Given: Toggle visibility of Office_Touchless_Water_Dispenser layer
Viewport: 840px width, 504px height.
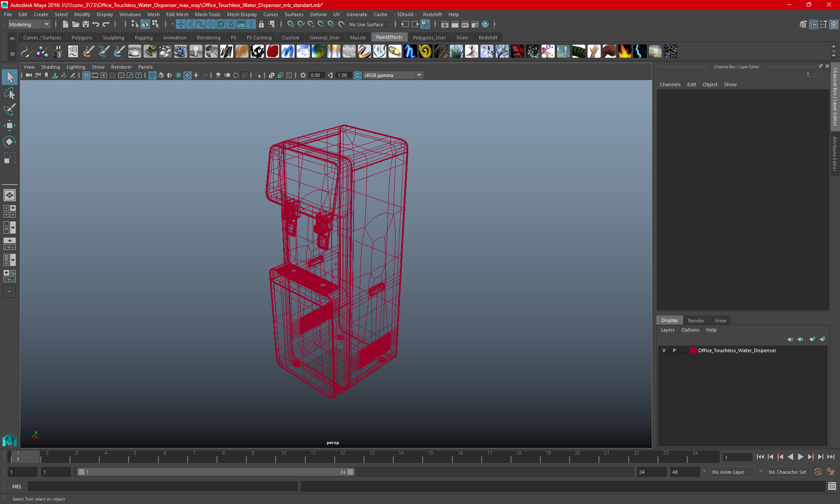Looking at the screenshot, I should [664, 350].
